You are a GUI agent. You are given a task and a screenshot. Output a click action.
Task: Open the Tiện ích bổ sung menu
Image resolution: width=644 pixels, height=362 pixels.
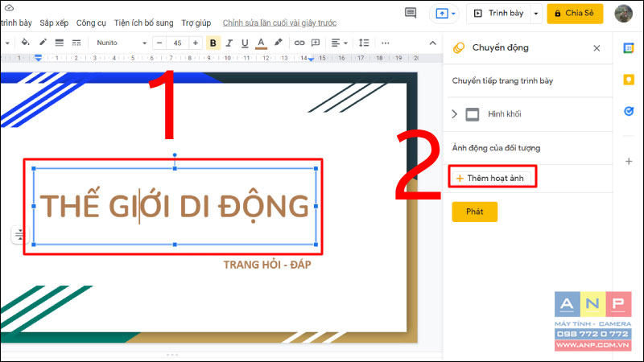143,23
